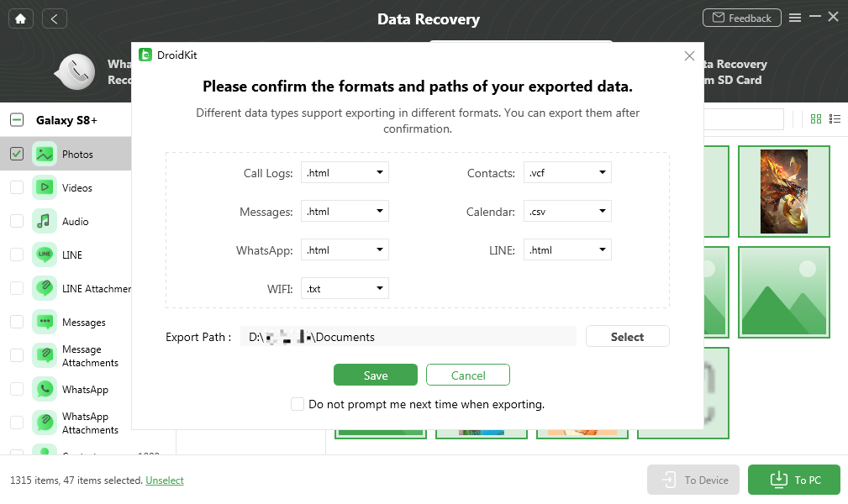This screenshot has height=504, width=848.
Task: Check the WhatsApp Attachments checkbox
Action: pos(17,423)
